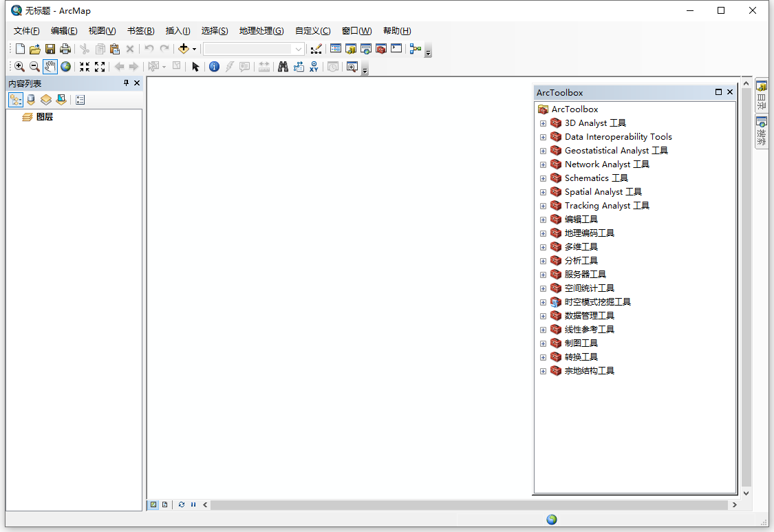Expand the 数据管理工具 toolbox
This screenshot has height=532, width=774.
[543, 316]
